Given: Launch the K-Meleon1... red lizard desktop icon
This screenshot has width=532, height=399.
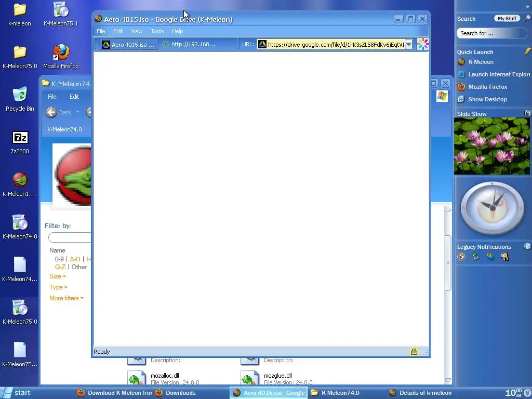Looking at the screenshot, I should (20, 185).
